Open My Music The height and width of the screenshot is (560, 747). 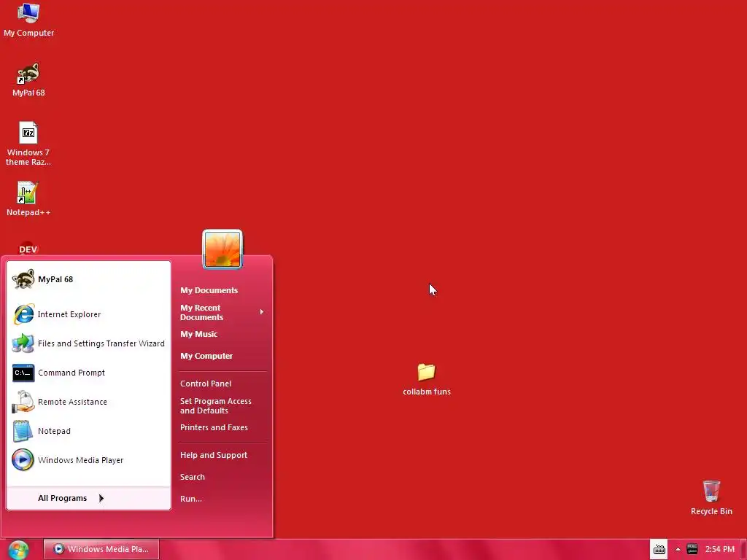tap(198, 334)
